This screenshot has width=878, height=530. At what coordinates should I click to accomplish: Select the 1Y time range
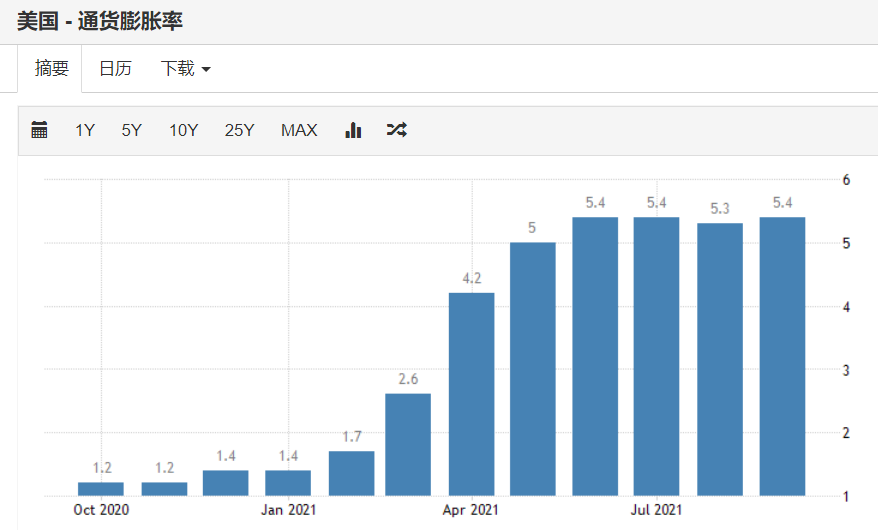click(85, 130)
